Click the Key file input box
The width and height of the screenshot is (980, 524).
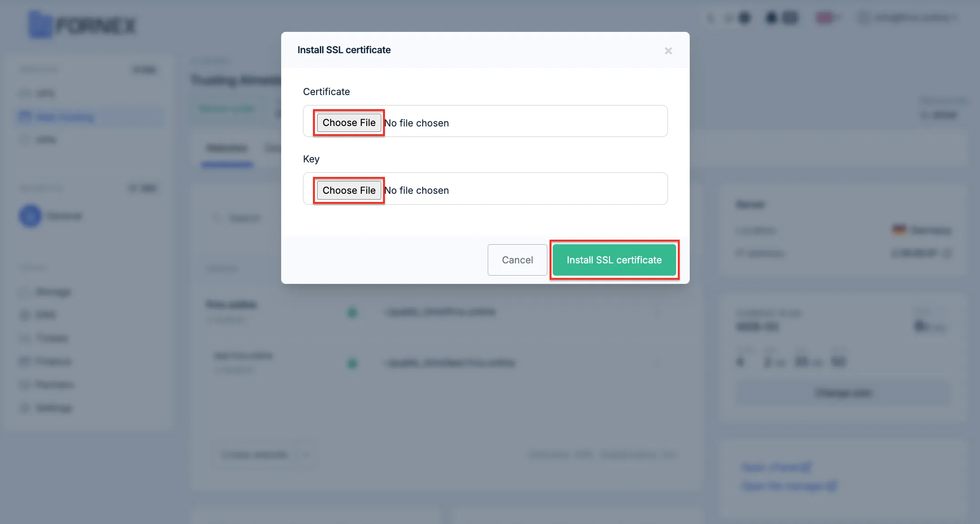point(485,188)
